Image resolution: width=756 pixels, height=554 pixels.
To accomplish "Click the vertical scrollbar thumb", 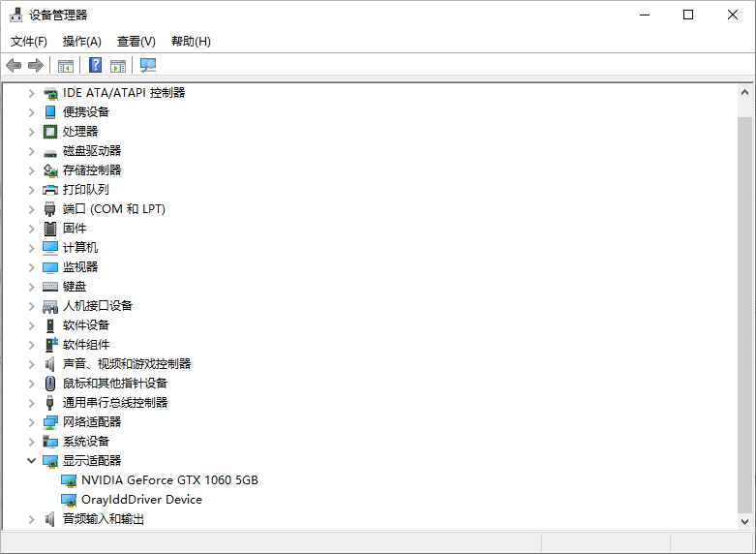I will [x=745, y=316].
